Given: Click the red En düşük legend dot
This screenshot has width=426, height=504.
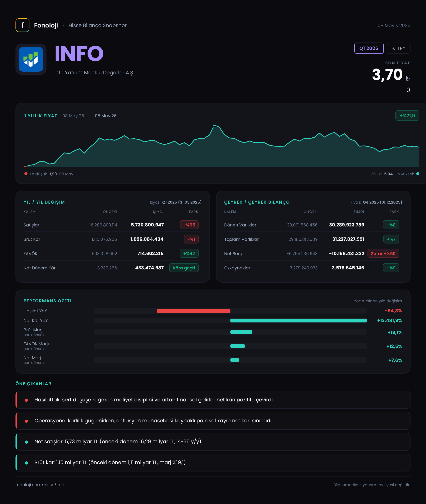Looking at the screenshot, I should pos(26,174).
